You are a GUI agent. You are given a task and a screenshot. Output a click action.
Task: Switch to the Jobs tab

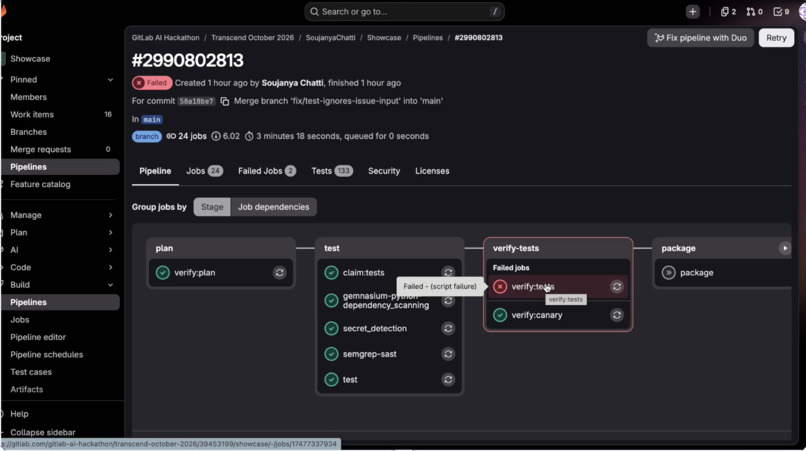[x=204, y=171]
